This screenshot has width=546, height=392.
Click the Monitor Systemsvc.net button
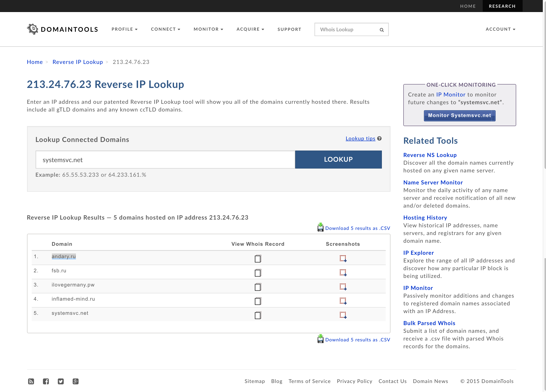click(459, 116)
